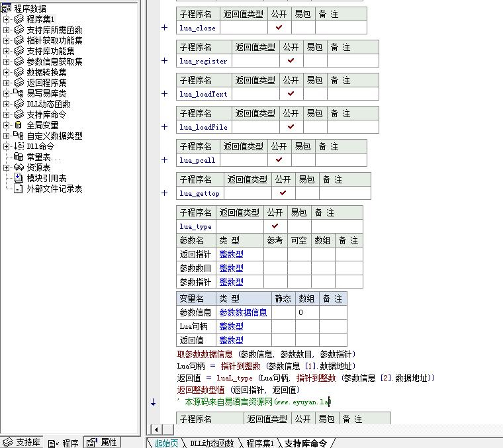Screen dimensions: 503x448
Task: Click the 程序数据 root icon
Action: click(6, 9)
